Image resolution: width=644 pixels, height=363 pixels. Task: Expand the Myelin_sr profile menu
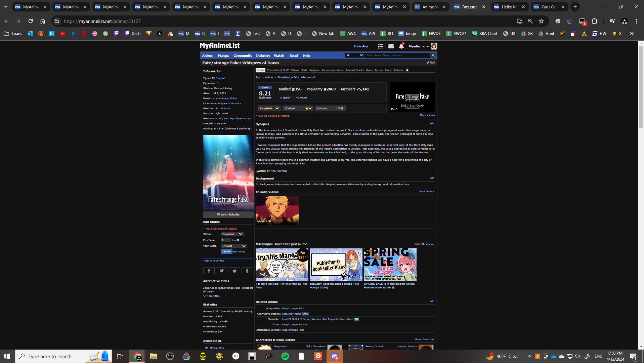(419, 46)
